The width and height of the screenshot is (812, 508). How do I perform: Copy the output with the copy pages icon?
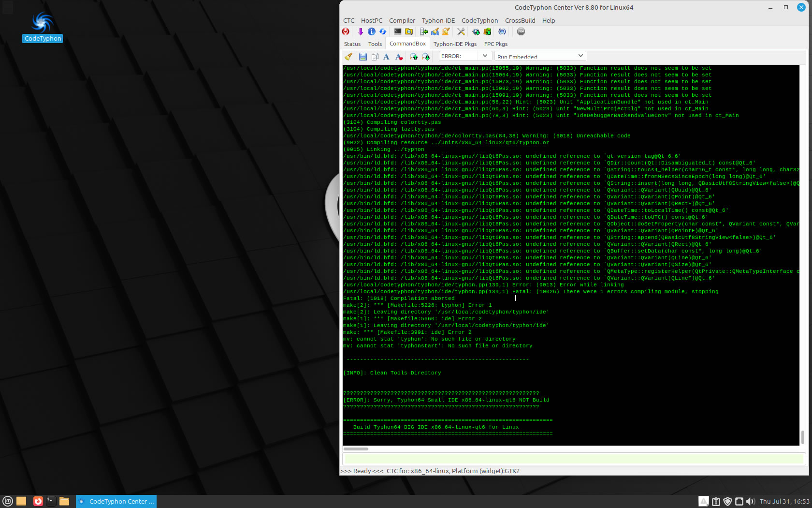point(375,57)
